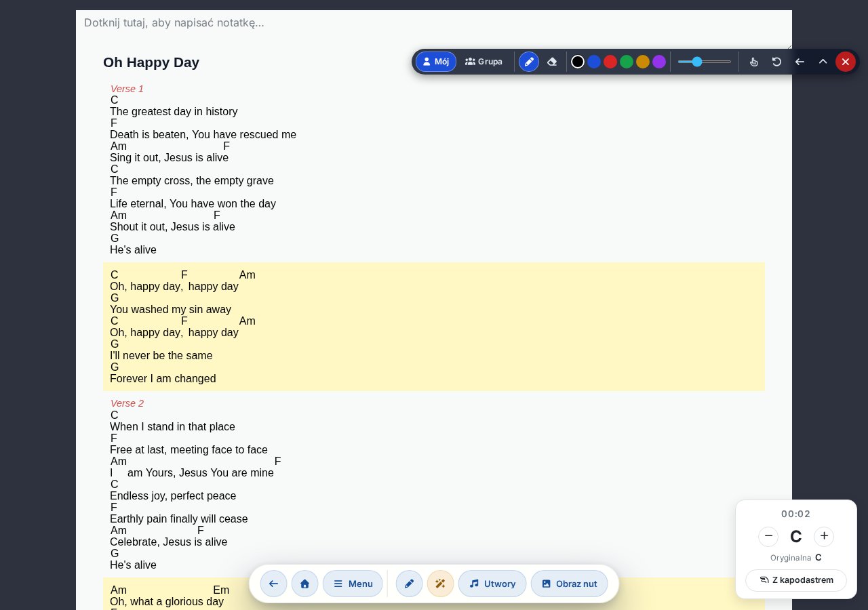Click the 'Oryginalna' original key label
This screenshot has height=610, width=868.
point(791,558)
